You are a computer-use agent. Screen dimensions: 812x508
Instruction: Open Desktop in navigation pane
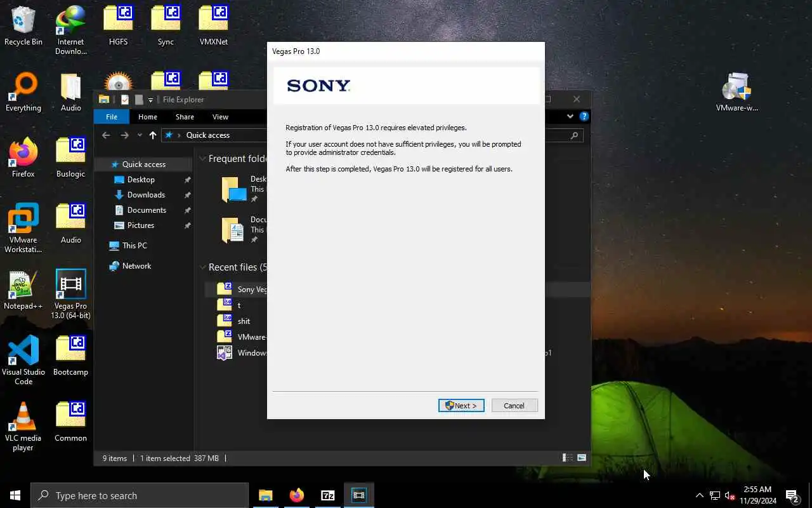coord(141,180)
